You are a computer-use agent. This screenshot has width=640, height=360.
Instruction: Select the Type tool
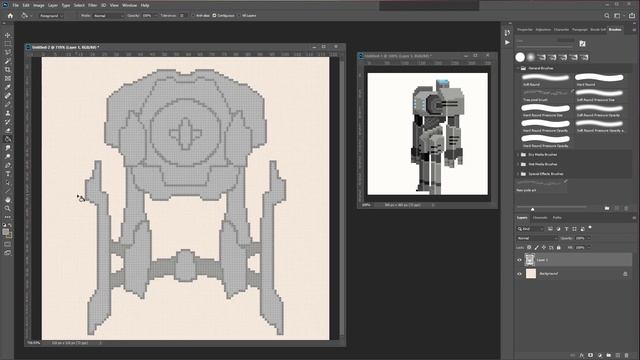click(x=8, y=174)
